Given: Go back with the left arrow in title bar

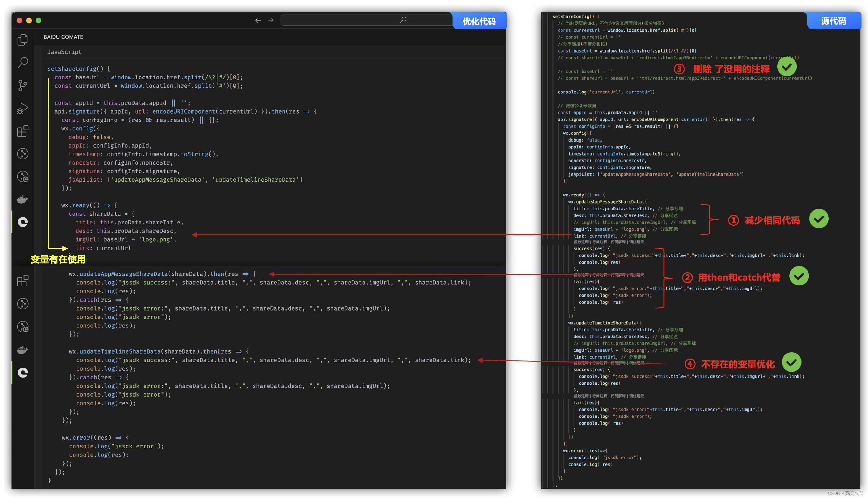Looking at the screenshot, I should 258,20.
